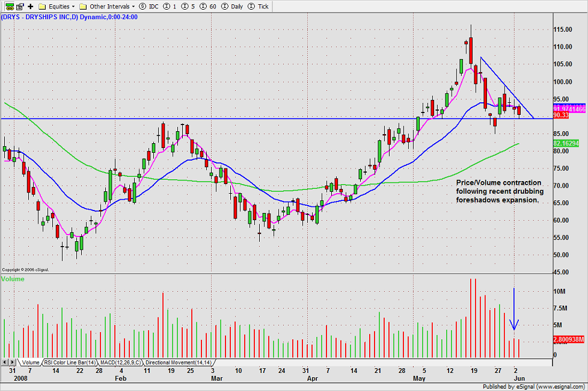Viewport: 588px width, 391px height.
Task: Click the 115.00 price axis label
Action: coord(563,29)
